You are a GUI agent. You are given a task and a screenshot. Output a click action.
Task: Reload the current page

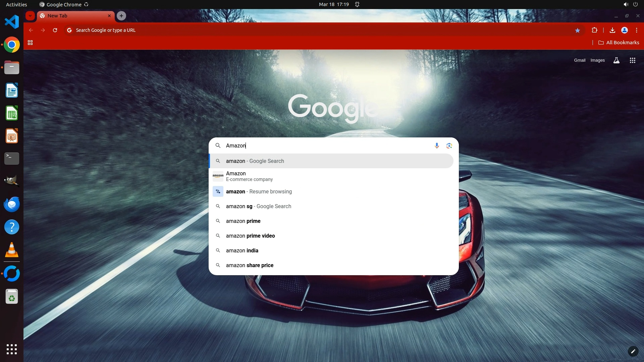coord(55,30)
